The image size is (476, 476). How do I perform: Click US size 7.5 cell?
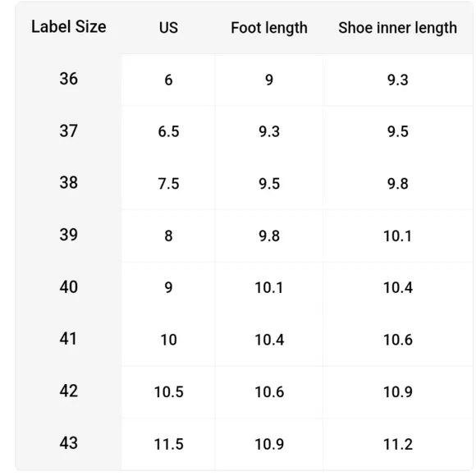point(168,184)
